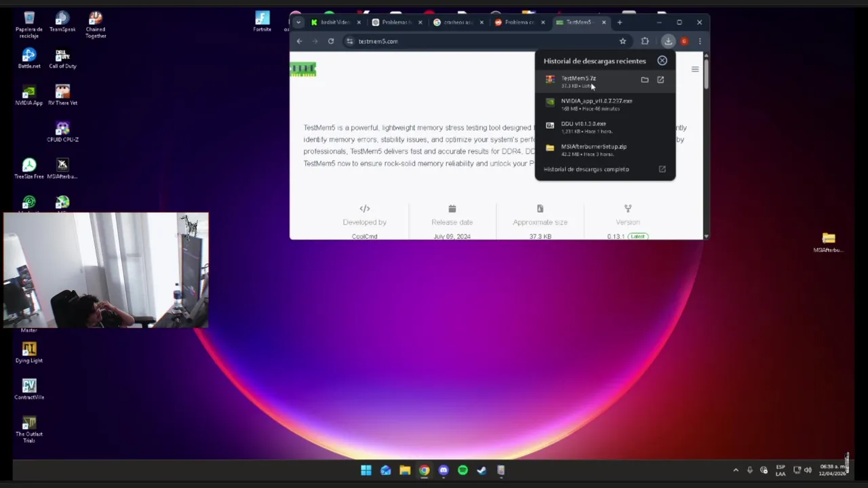Close the TestMem5 tab

coord(604,22)
